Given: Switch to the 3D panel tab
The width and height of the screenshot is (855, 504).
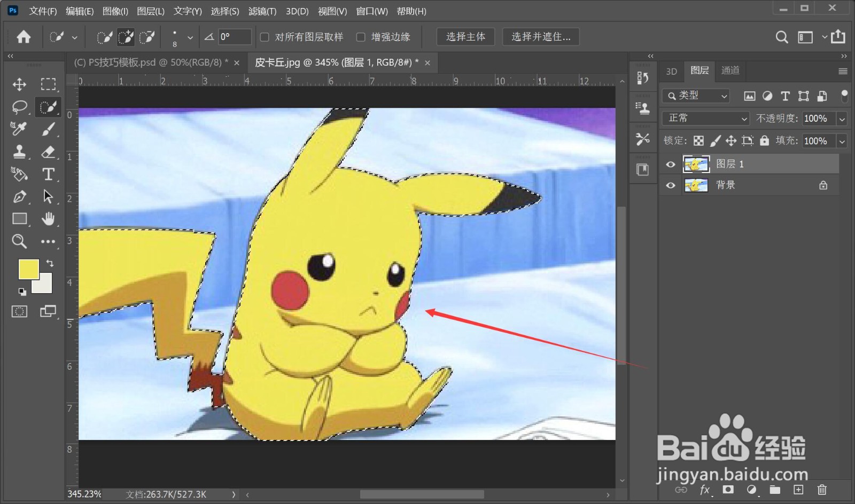Looking at the screenshot, I should [672, 71].
